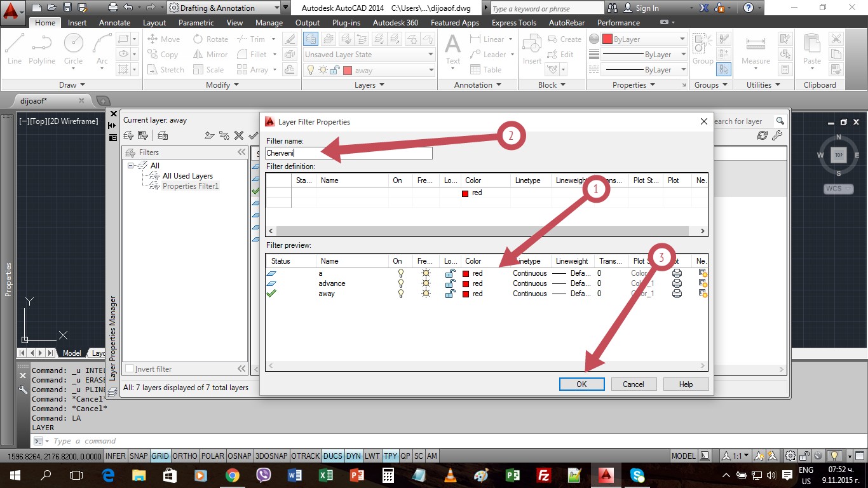Toggle DYN input in status bar
Viewport: 868px width, 488px height.
tap(354, 456)
